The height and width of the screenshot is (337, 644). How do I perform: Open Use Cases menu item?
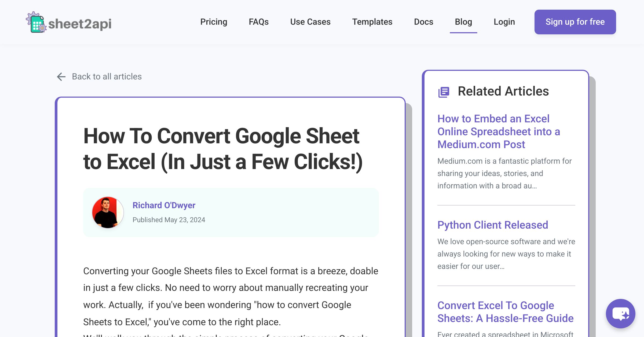[x=310, y=22]
